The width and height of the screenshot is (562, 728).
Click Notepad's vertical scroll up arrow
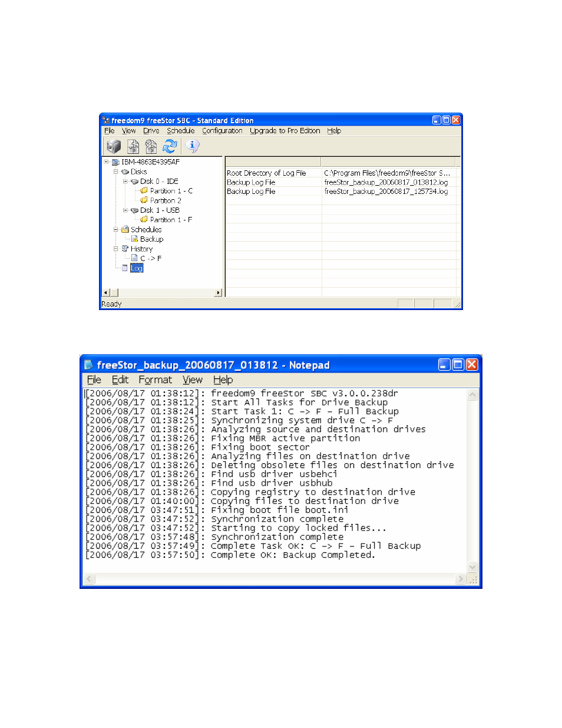pos(472,395)
